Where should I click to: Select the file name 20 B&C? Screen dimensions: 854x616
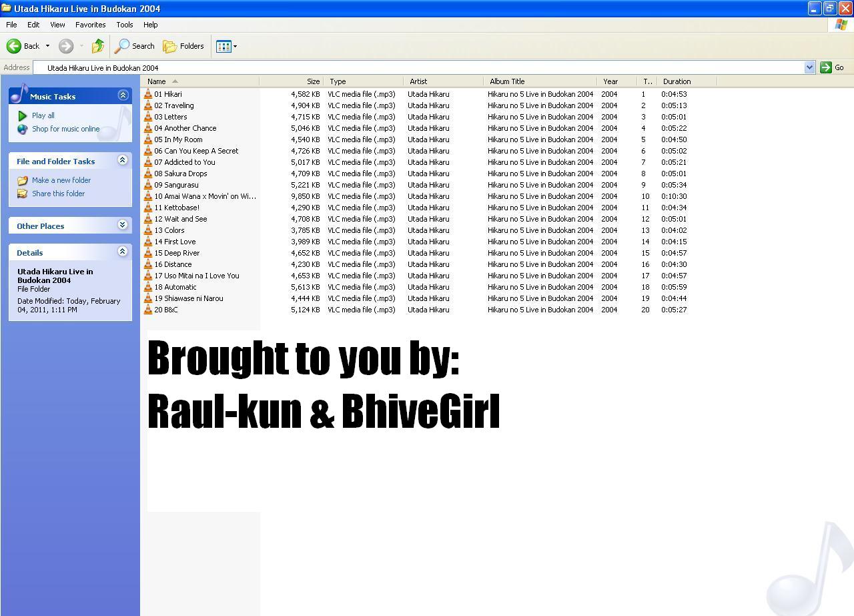pyautogui.click(x=166, y=310)
